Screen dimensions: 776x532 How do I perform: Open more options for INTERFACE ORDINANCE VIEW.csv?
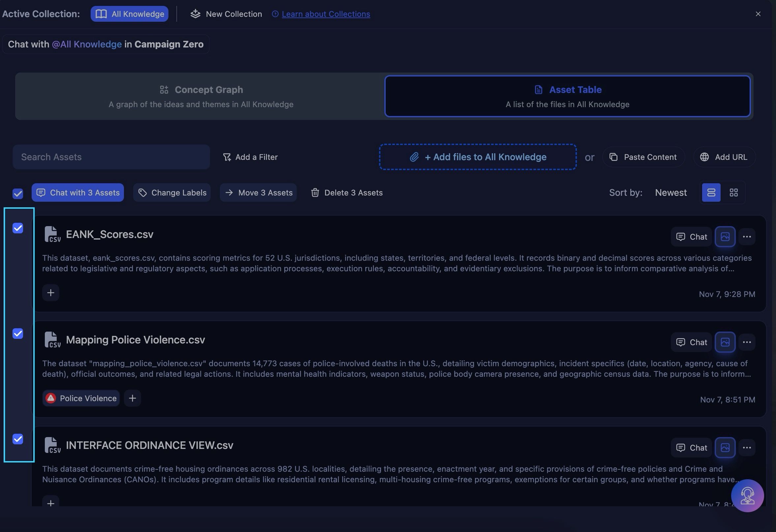coord(747,448)
